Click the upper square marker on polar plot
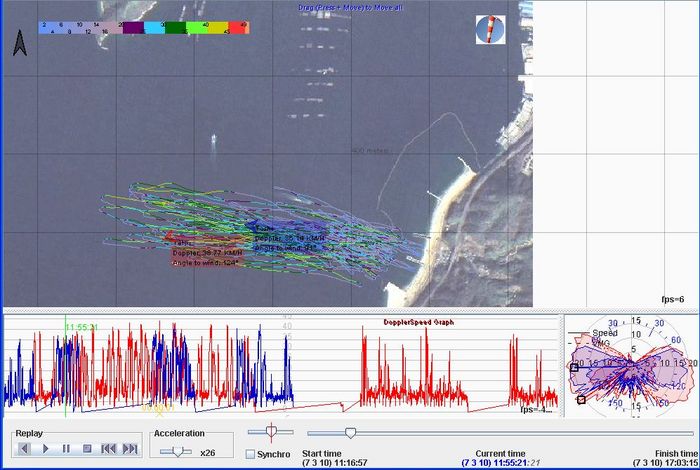 point(574,368)
